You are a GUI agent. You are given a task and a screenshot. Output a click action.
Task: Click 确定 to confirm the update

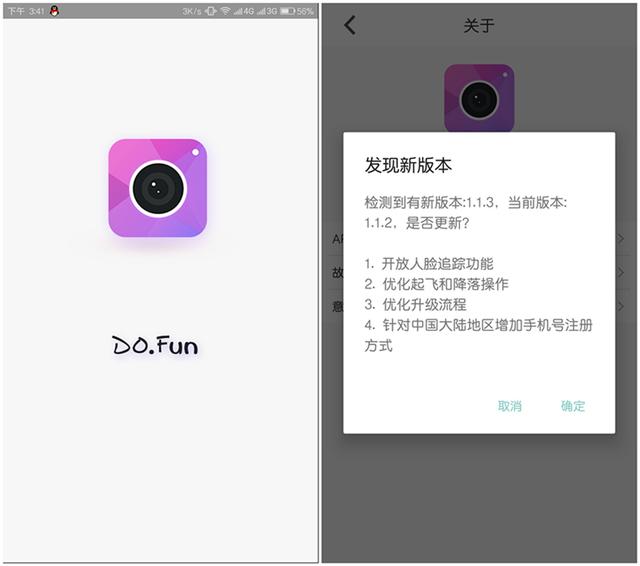pos(573,406)
